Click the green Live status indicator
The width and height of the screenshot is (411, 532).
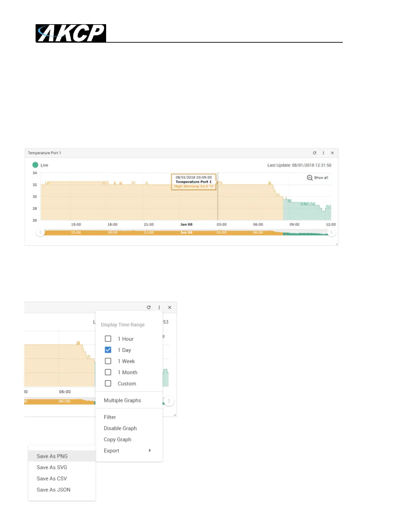click(x=35, y=165)
